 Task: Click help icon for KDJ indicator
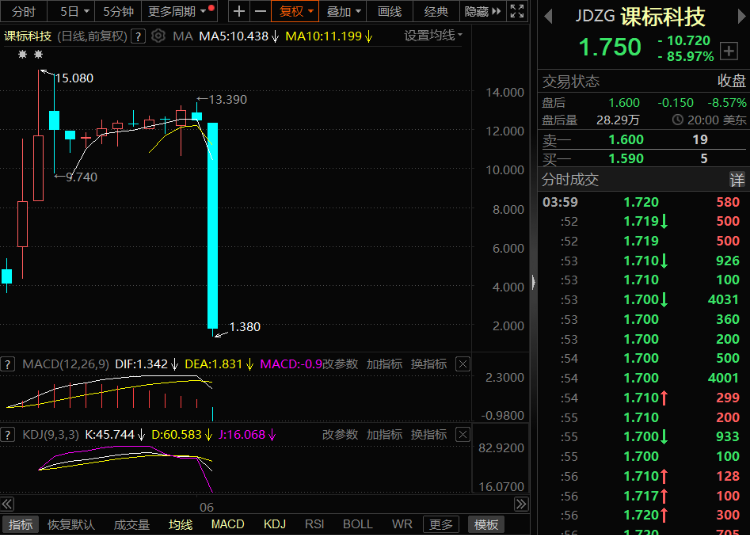(x=7, y=435)
